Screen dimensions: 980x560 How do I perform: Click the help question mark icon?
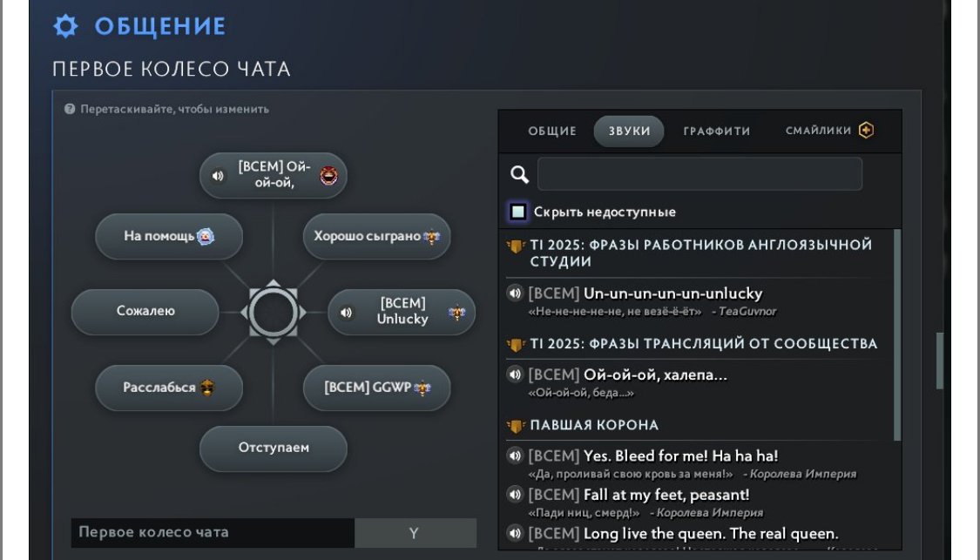[70, 110]
